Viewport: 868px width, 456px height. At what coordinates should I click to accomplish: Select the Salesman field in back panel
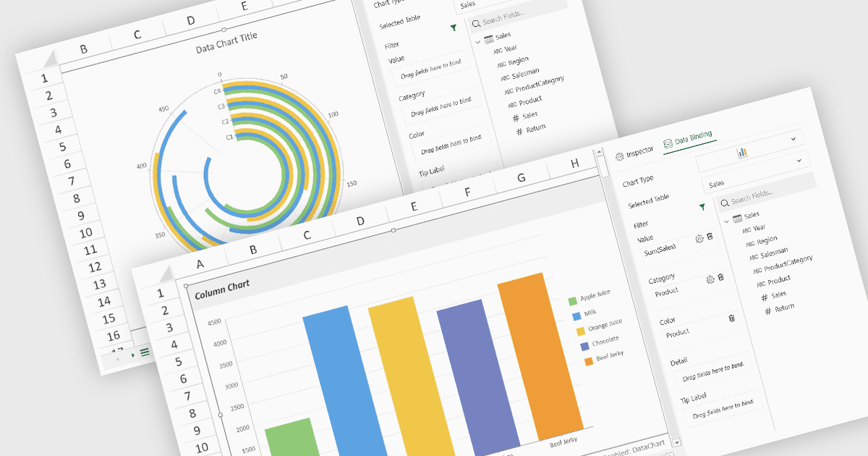(521, 74)
